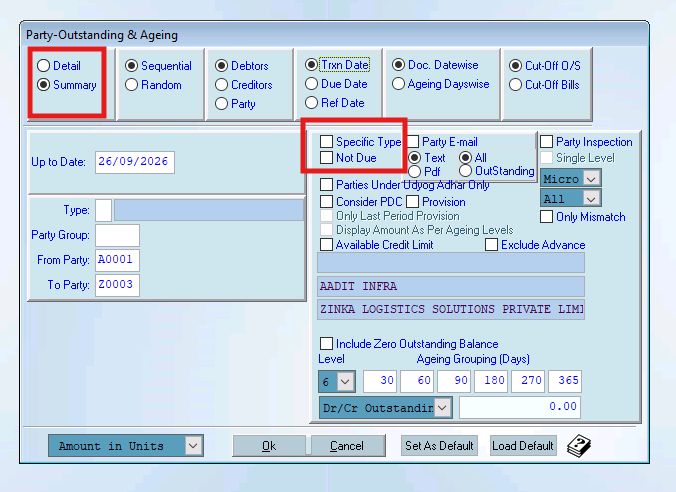The image size is (676, 492).
Task: Select the Detail radio button
Action: [x=43, y=66]
